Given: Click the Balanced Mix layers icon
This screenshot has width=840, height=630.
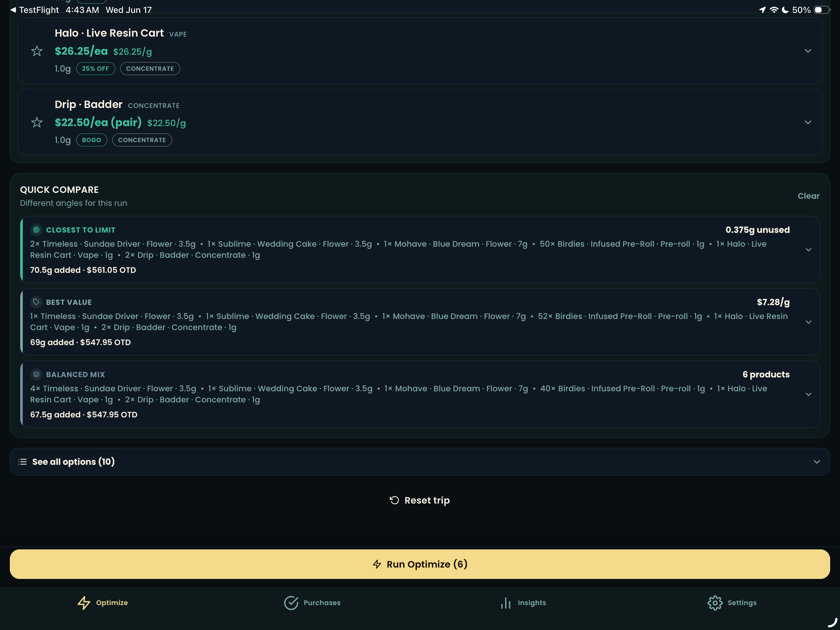Looking at the screenshot, I should 36,374.
